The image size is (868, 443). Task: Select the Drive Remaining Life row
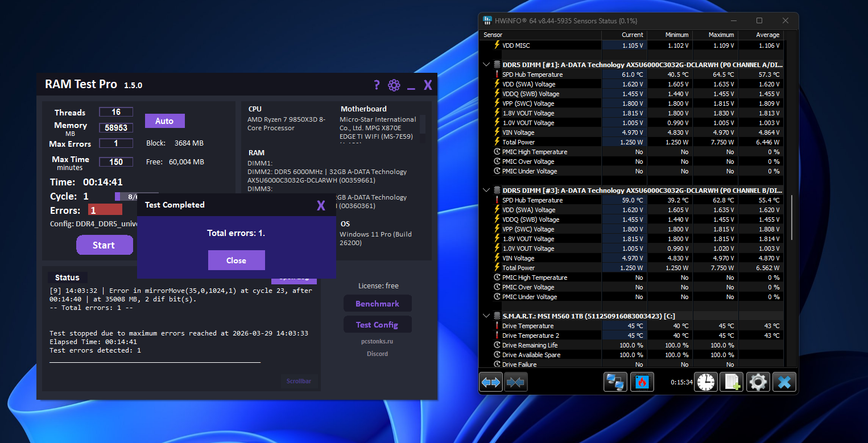click(x=631, y=345)
